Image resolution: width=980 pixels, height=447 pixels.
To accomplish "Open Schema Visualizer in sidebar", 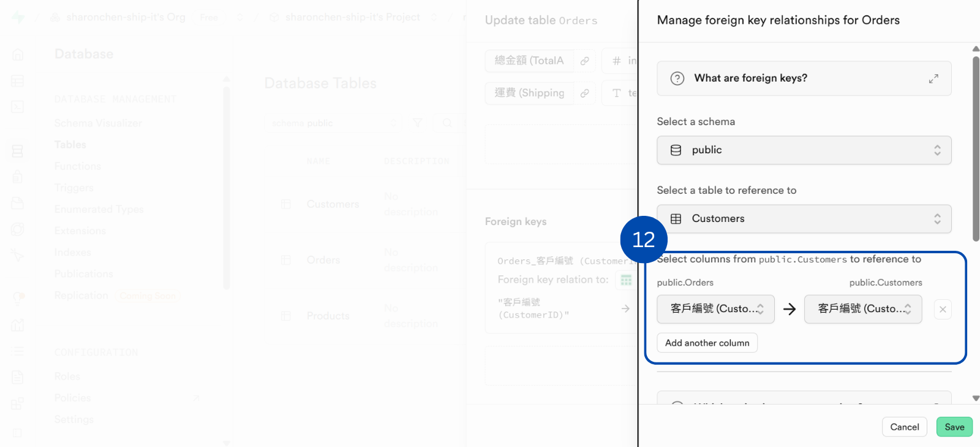I will point(98,123).
